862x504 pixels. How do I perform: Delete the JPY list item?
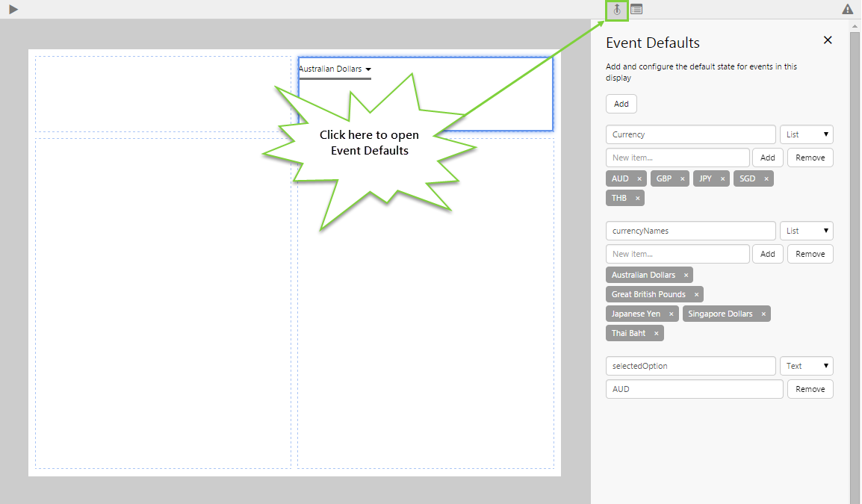point(723,179)
